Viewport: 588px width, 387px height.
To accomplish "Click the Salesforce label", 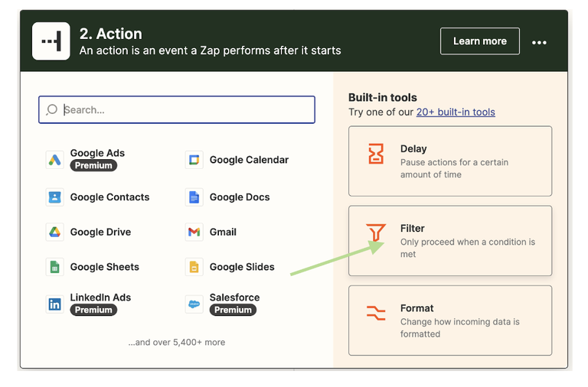I will click(x=234, y=297).
